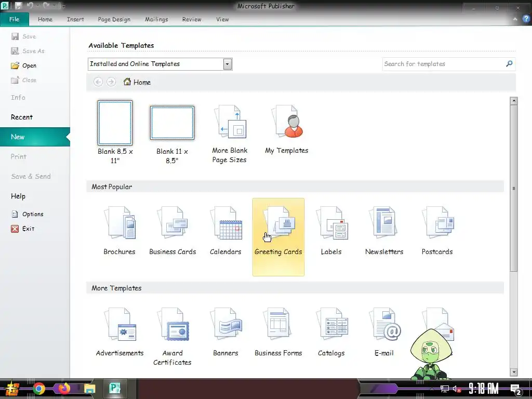Click the scroll up arrow of templates list

tap(514, 101)
